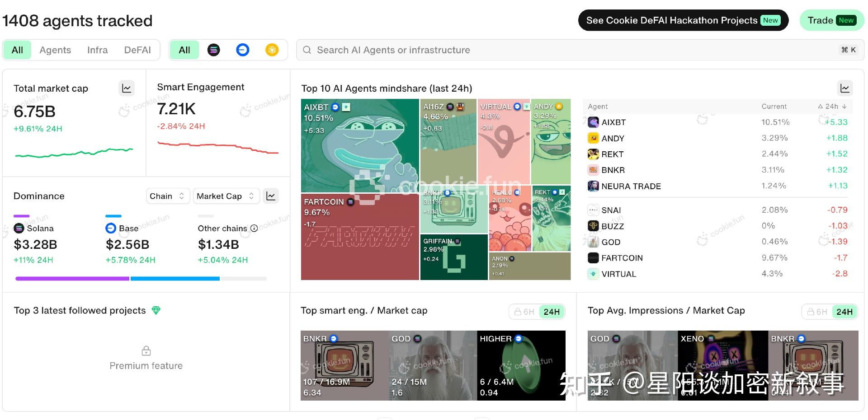Click the gray other chains bar
Viewport: 868px width, 420px height.
(243, 279)
